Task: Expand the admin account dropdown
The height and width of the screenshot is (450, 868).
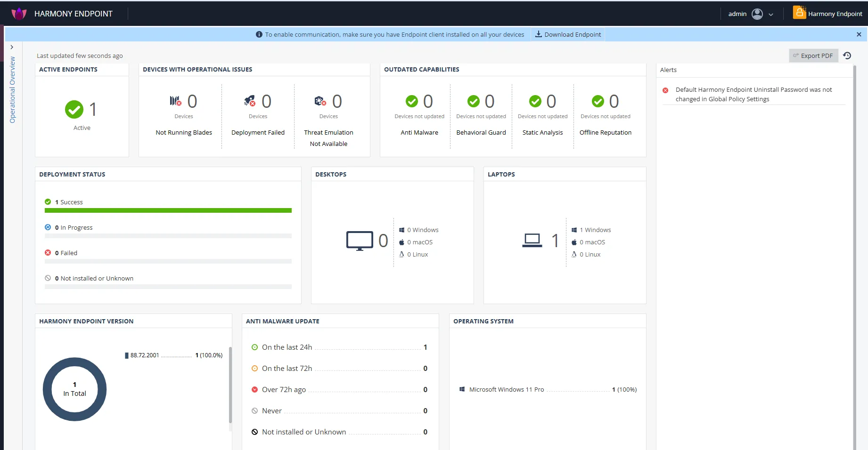Action: point(771,14)
